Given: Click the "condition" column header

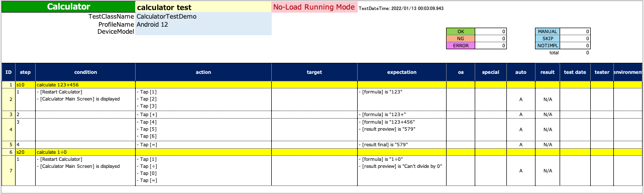Looking at the screenshot, I should (x=85, y=72).
